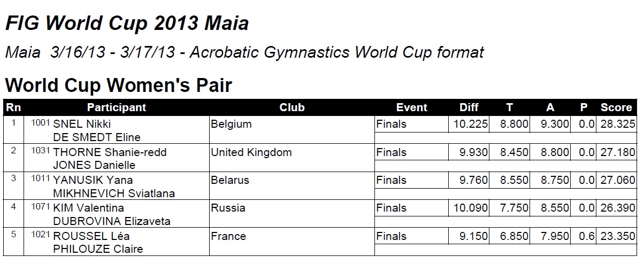
Task: Click the 'Event' column header
Action: tap(411, 107)
